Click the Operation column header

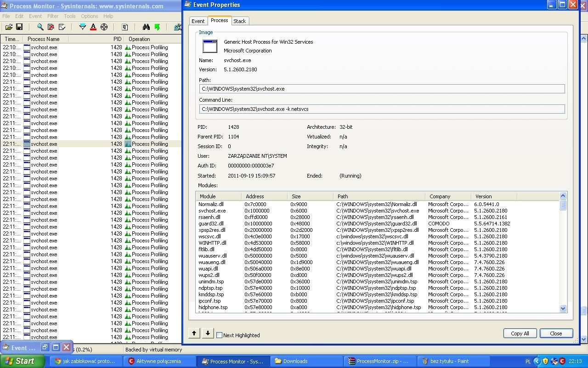pos(153,39)
